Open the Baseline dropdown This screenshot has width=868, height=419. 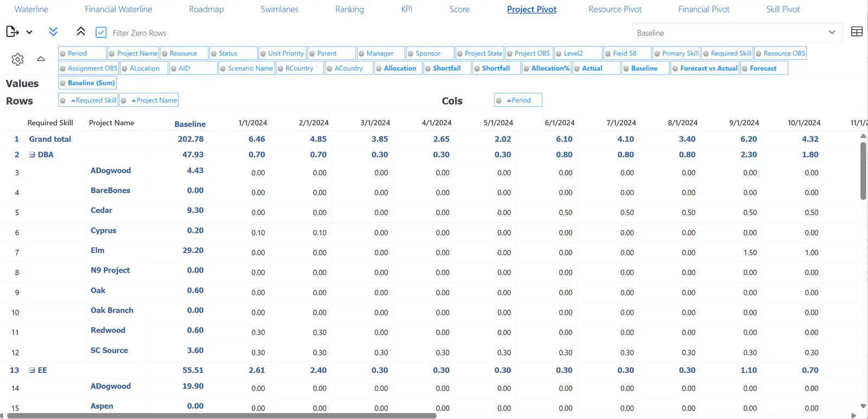pos(737,33)
